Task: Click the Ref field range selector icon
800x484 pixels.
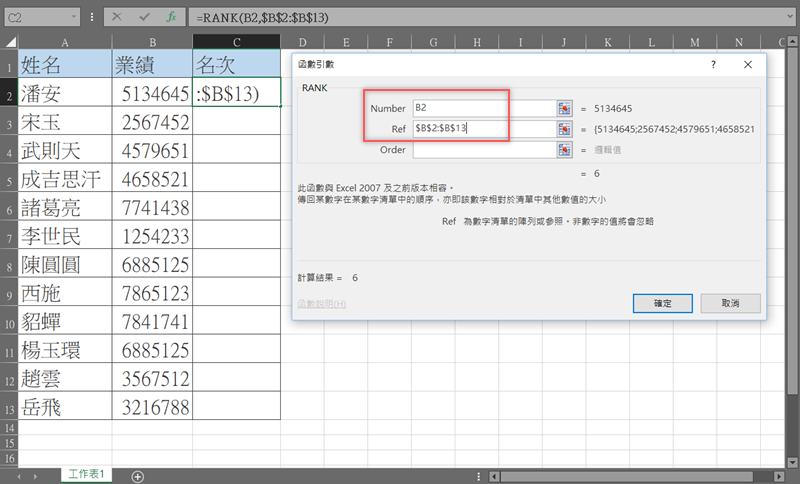Action: coord(565,129)
